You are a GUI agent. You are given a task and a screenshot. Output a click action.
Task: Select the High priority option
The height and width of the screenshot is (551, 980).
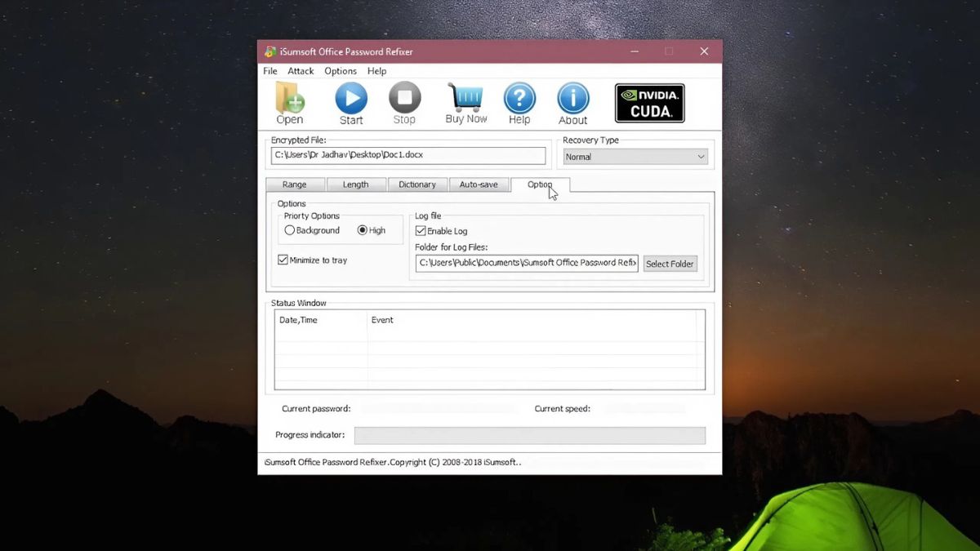[x=360, y=230]
